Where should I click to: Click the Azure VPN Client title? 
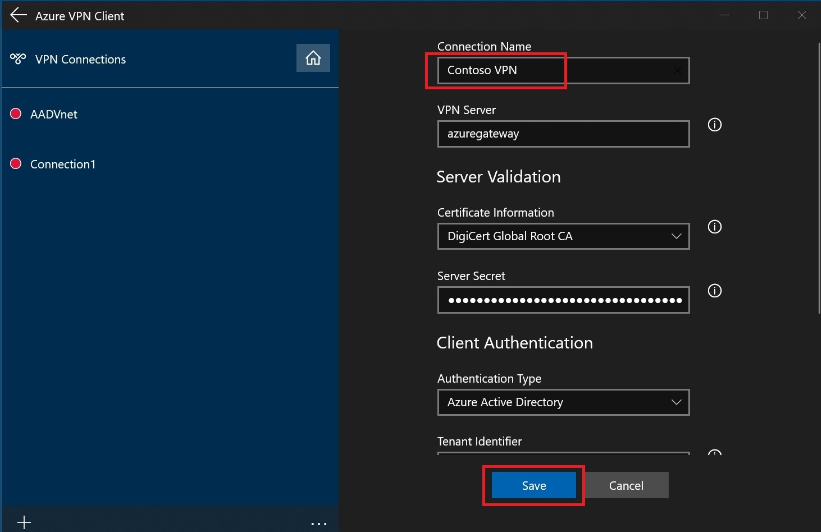(x=80, y=16)
